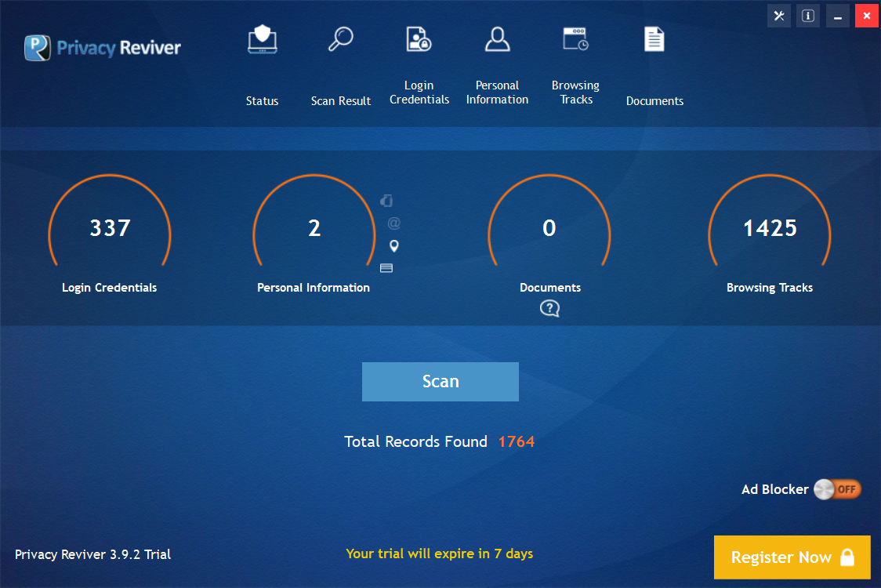Click the trial expiry notice text
881x588 pixels.
pyautogui.click(x=440, y=554)
